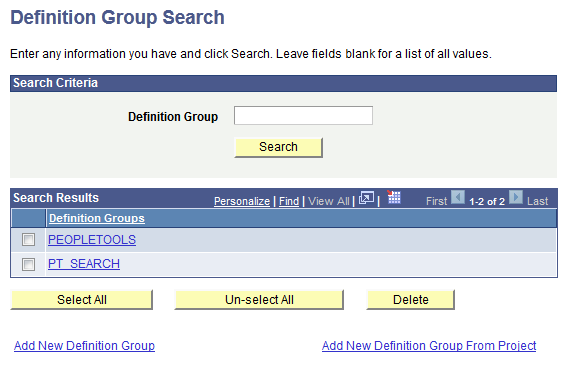Viewport: 582px width, 379px height.
Task: Go to First results page
Action: click(436, 201)
